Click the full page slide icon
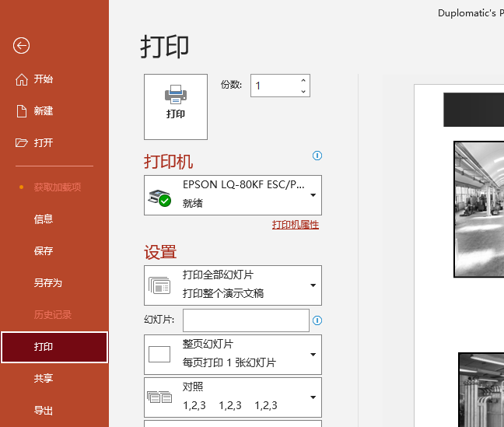 (159, 355)
